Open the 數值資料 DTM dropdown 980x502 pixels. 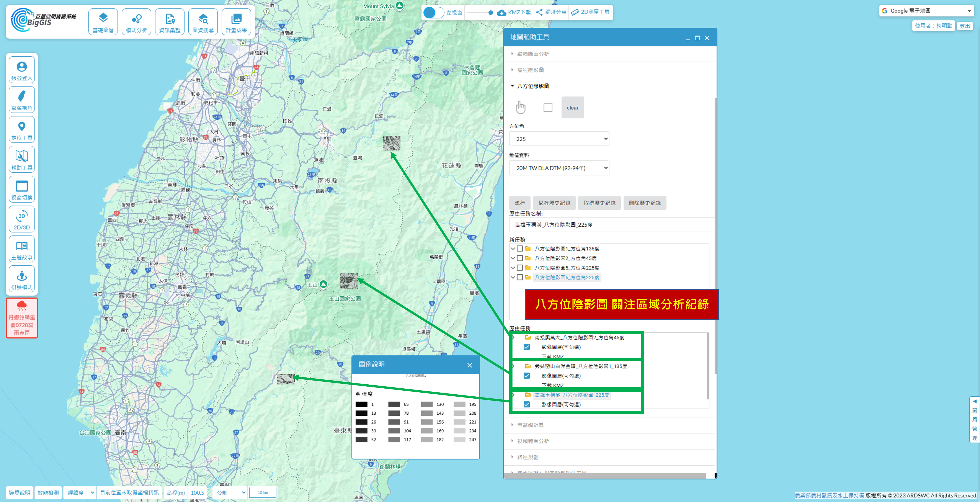[x=559, y=168]
